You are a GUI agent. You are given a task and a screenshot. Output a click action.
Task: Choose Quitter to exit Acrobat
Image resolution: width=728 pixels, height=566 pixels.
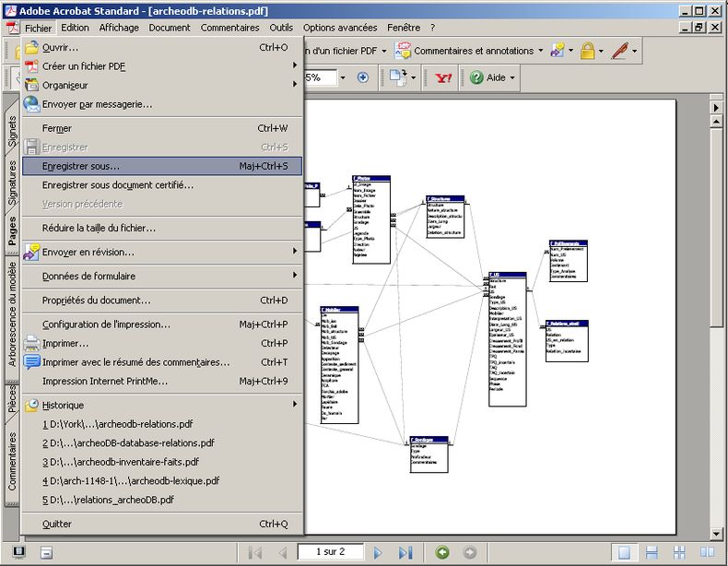[x=162, y=524]
